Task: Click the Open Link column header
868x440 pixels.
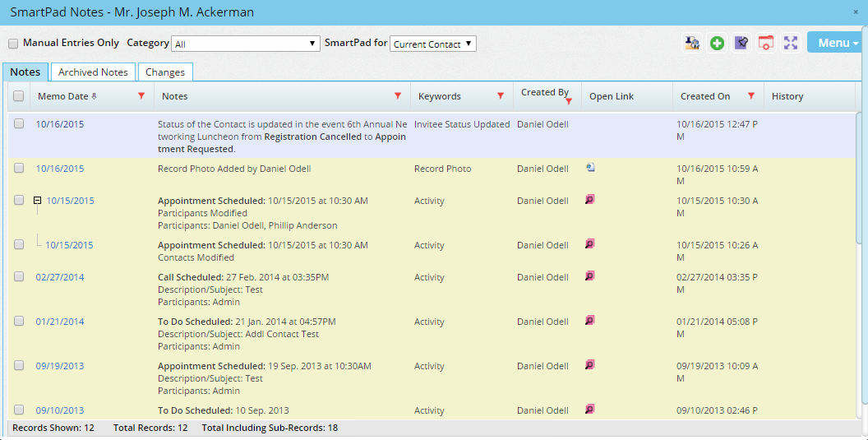Action: [x=612, y=96]
